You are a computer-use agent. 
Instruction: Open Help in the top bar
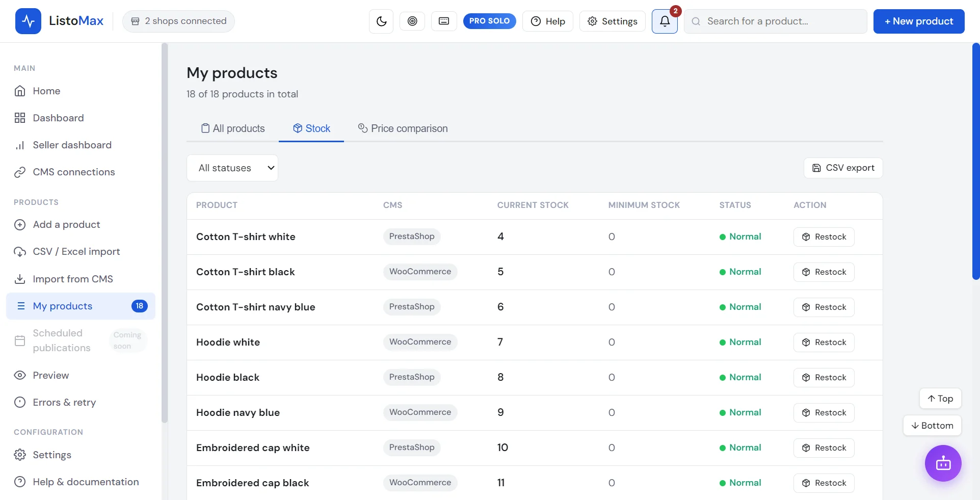(548, 21)
